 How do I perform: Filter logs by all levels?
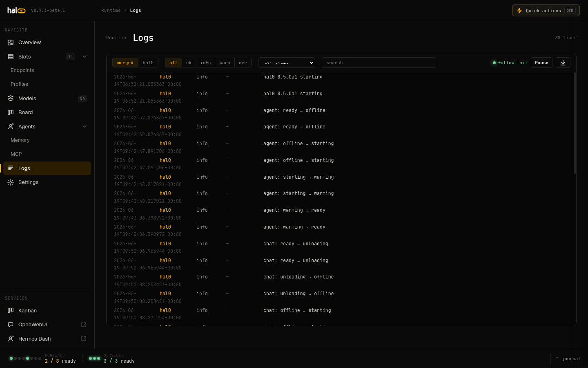coord(174,63)
